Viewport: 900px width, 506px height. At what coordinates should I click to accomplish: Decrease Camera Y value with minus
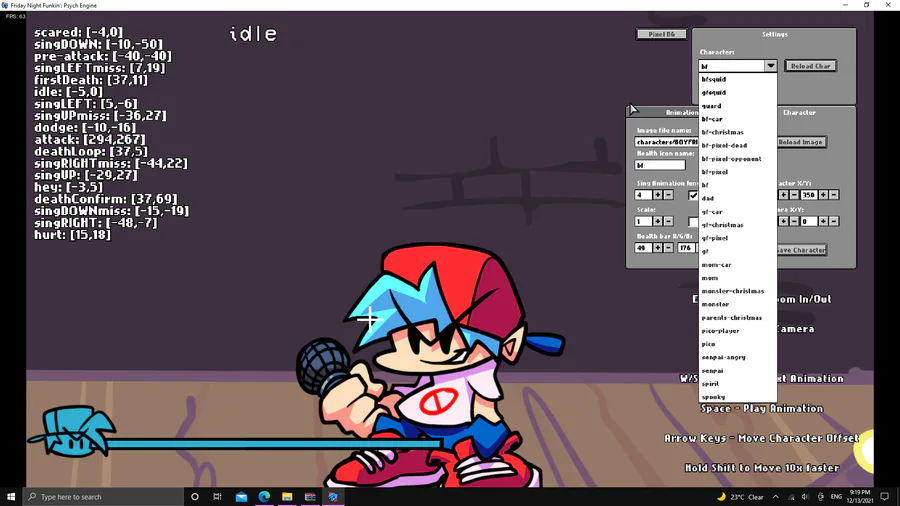[x=834, y=221]
